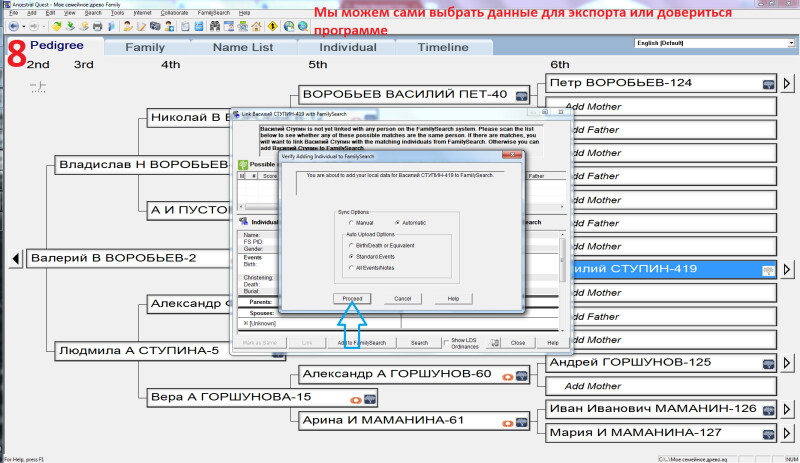Click the binoculars search toolbar icon

coord(215,26)
